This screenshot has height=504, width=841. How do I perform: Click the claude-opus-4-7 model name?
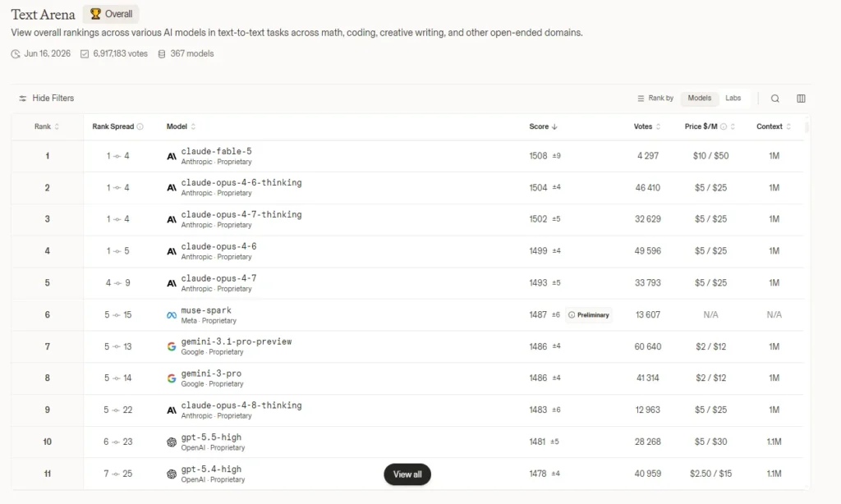coord(218,278)
